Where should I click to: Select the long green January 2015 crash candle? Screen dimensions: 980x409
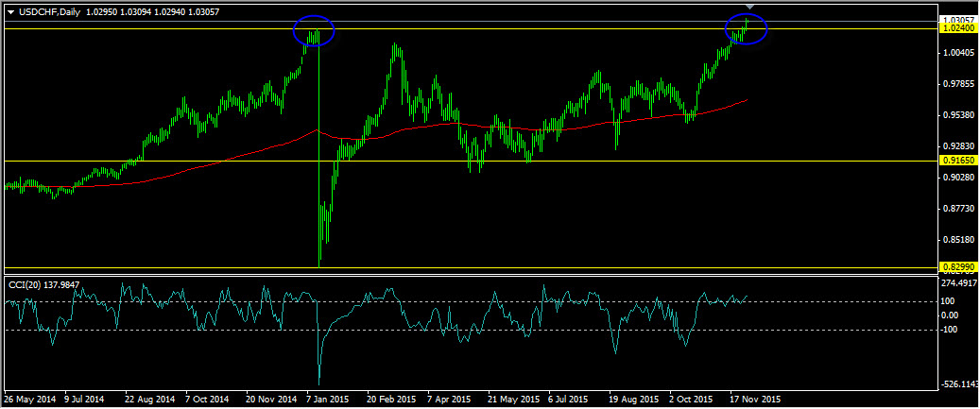pos(318,149)
